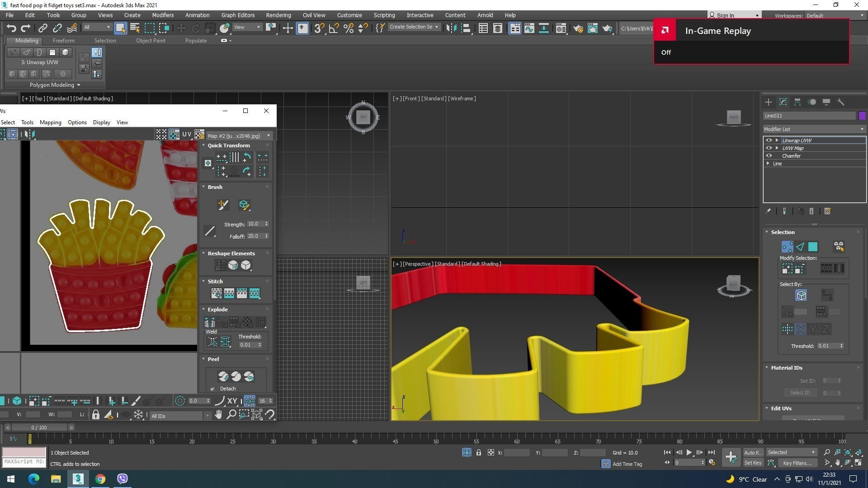Hide the Unwrap UVW modifier eye
The height and width of the screenshot is (488, 868).
[769, 141]
